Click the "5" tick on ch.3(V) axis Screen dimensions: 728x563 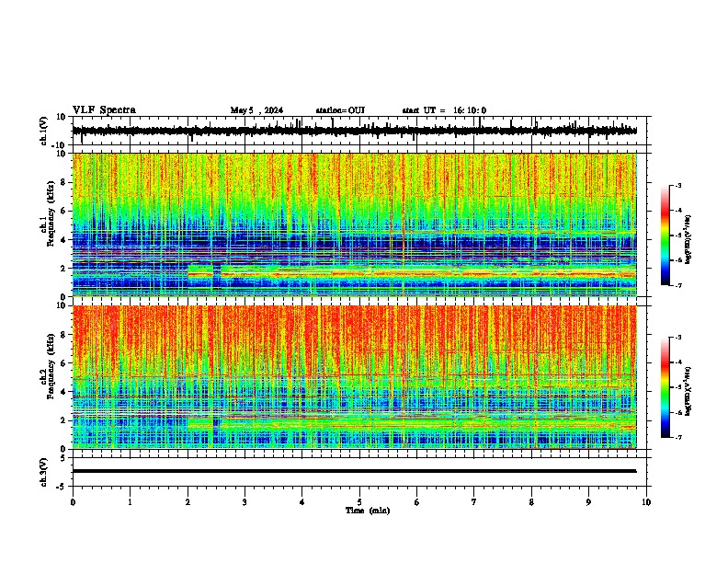point(63,458)
